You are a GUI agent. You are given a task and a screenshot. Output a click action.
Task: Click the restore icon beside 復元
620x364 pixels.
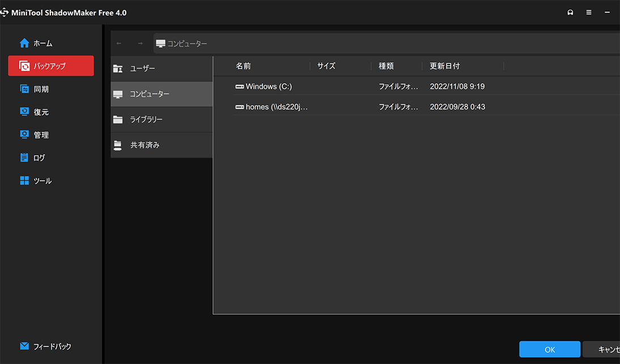coord(24,112)
